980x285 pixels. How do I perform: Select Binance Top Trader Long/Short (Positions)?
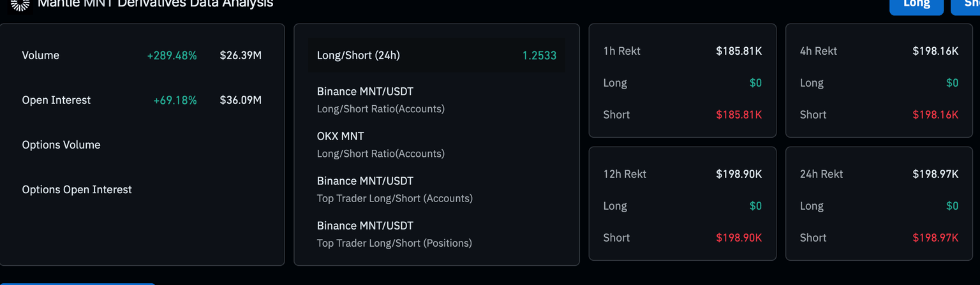(394, 234)
